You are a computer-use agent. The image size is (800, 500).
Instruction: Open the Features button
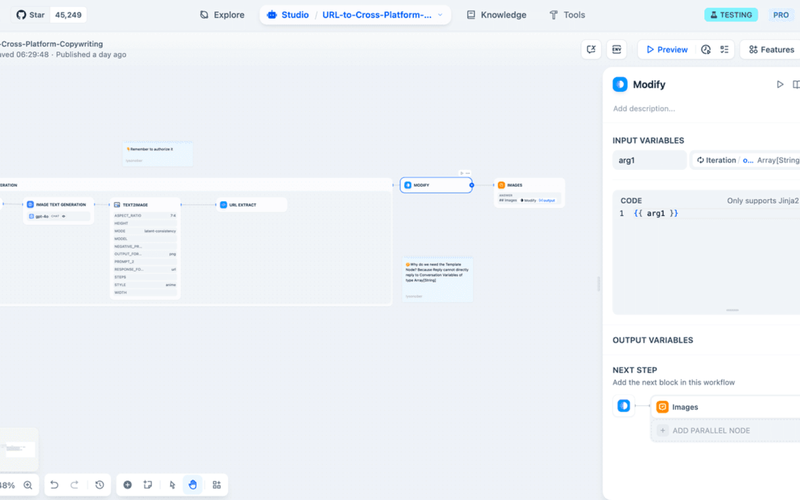[771, 49]
